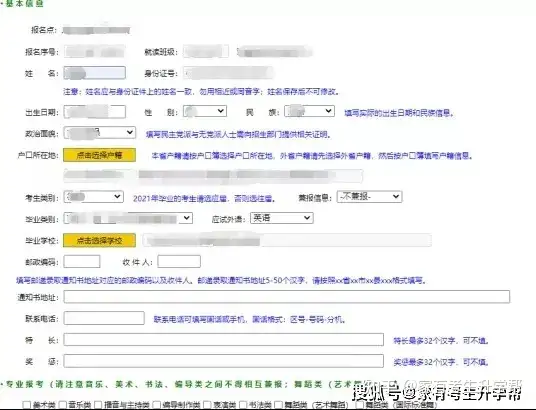
Task: Click the 点击选择户籍 button
Action: coord(99,155)
